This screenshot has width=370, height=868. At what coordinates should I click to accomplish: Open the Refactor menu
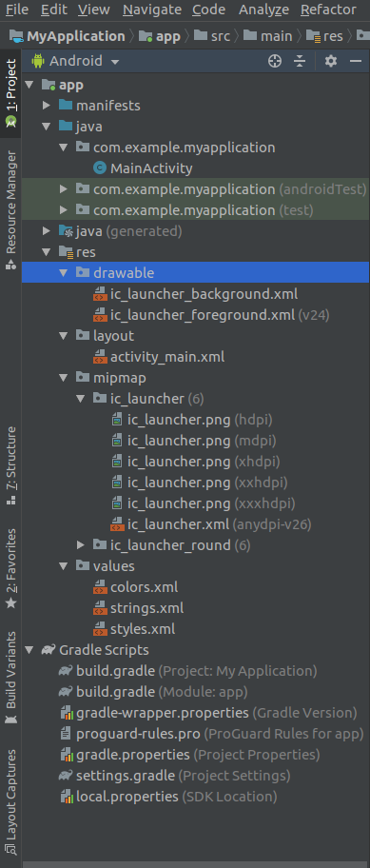[328, 10]
